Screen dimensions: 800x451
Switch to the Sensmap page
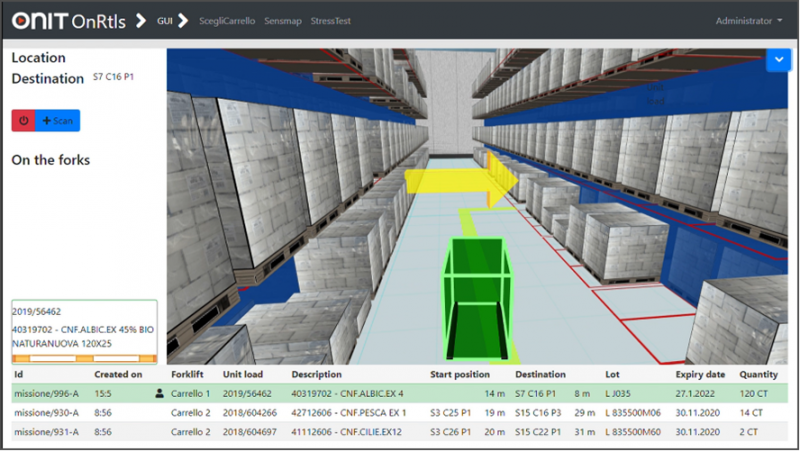pyautogui.click(x=282, y=21)
